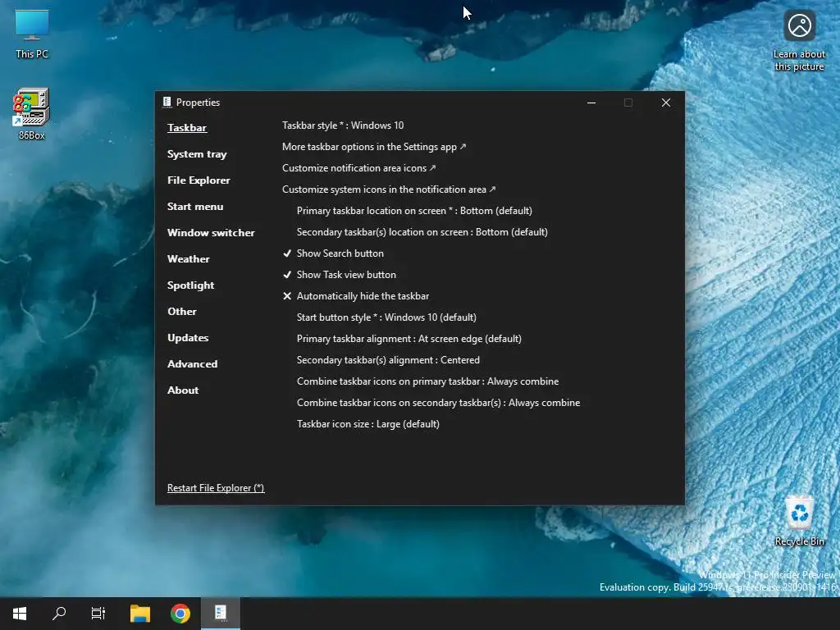Switch to the File Explorer section
This screenshot has height=630, width=840.
(199, 180)
